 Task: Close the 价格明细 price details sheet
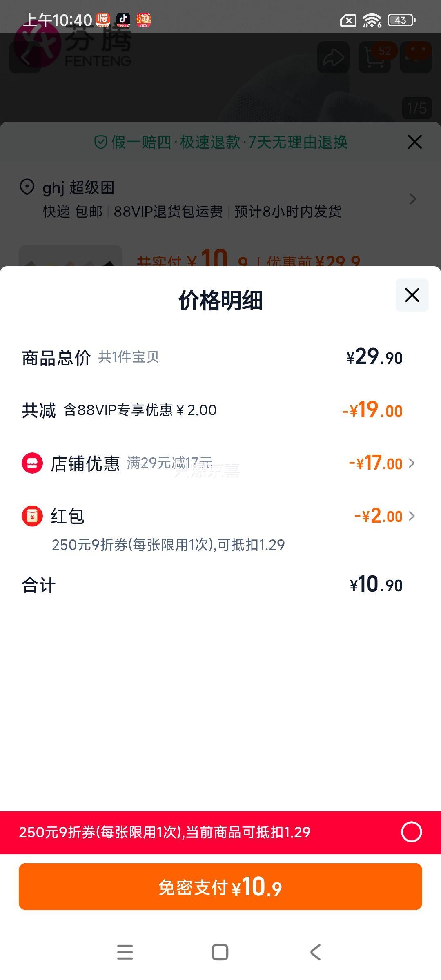412,295
